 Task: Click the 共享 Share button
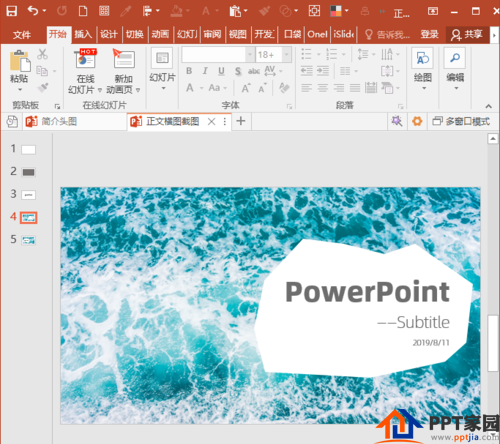[x=466, y=34]
